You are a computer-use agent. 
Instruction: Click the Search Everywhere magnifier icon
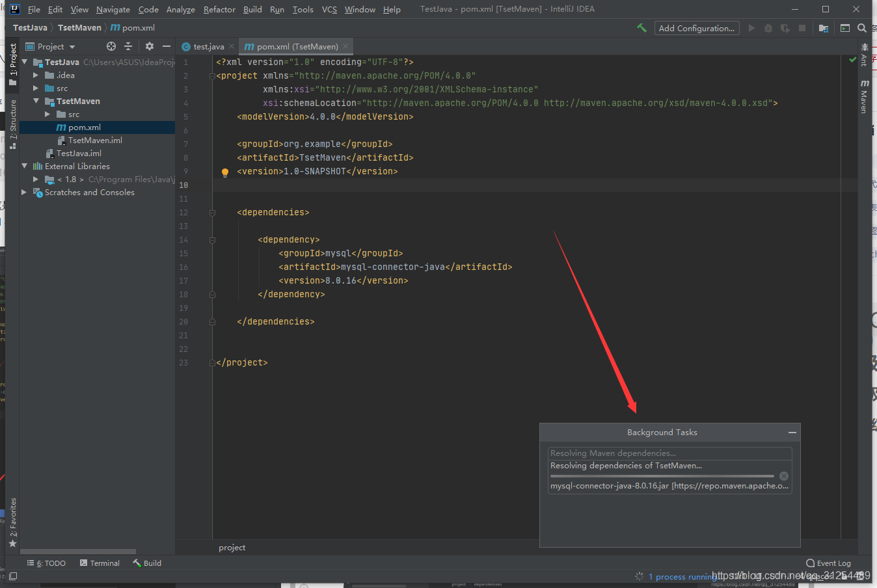pos(862,28)
